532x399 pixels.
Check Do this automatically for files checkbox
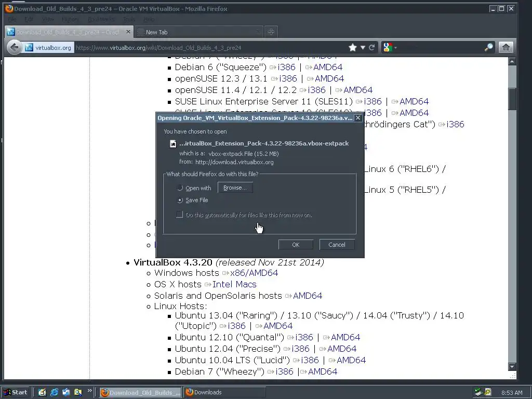179,215
